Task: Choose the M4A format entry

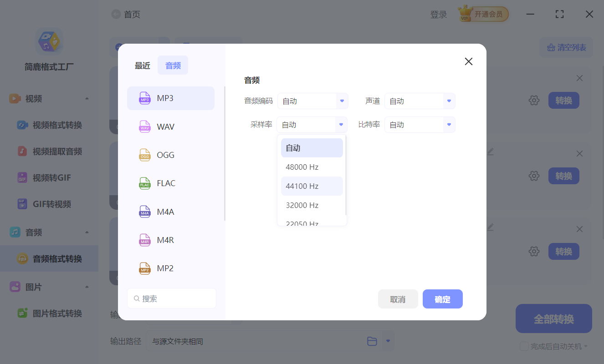Action: (171, 212)
